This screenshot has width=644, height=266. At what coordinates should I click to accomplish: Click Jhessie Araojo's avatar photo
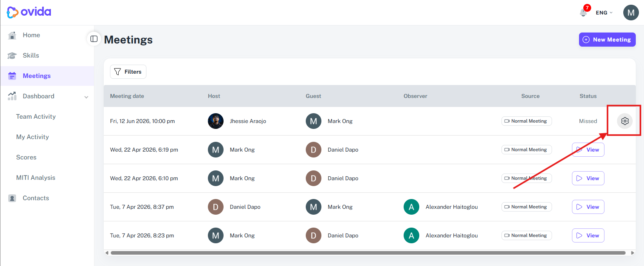click(216, 121)
